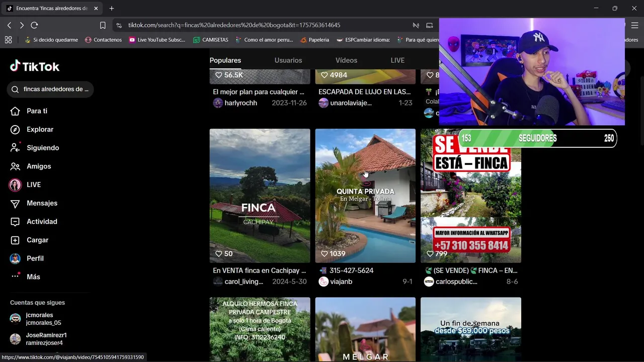Open FINCA Cachipay video thumbnail

[x=260, y=196]
